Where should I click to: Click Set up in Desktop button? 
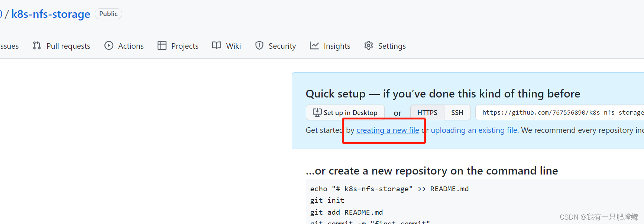pos(345,112)
